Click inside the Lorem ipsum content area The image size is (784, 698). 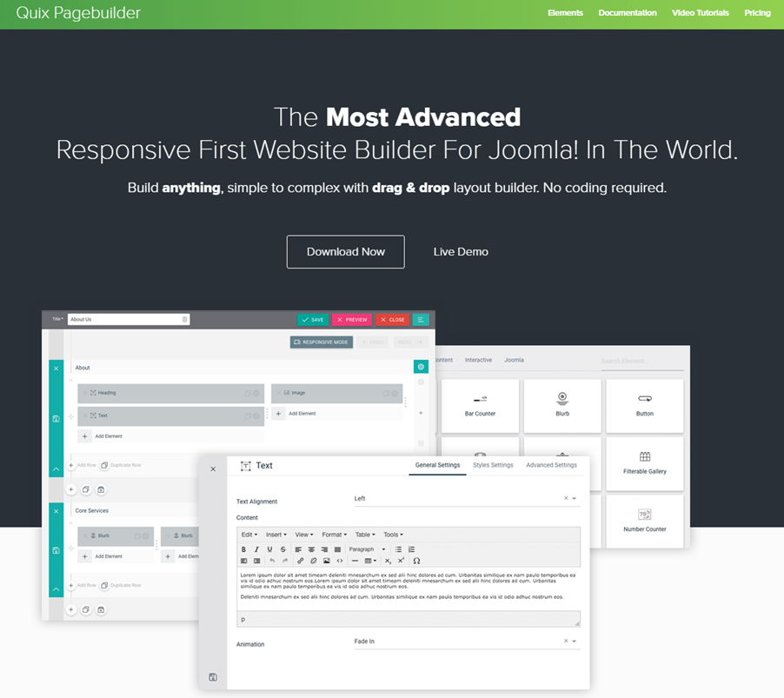coord(408,589)
